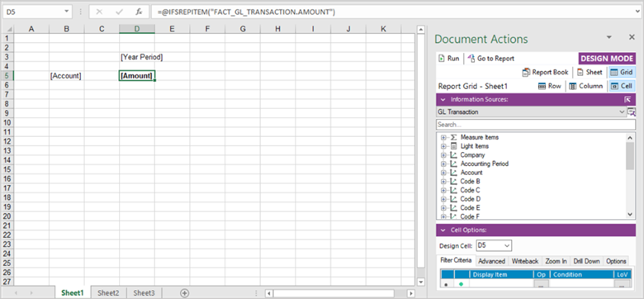Screen dimensions: 644x299
Task: Click the tree list vertical scrollbar thumb
Action: coord(630,155)
